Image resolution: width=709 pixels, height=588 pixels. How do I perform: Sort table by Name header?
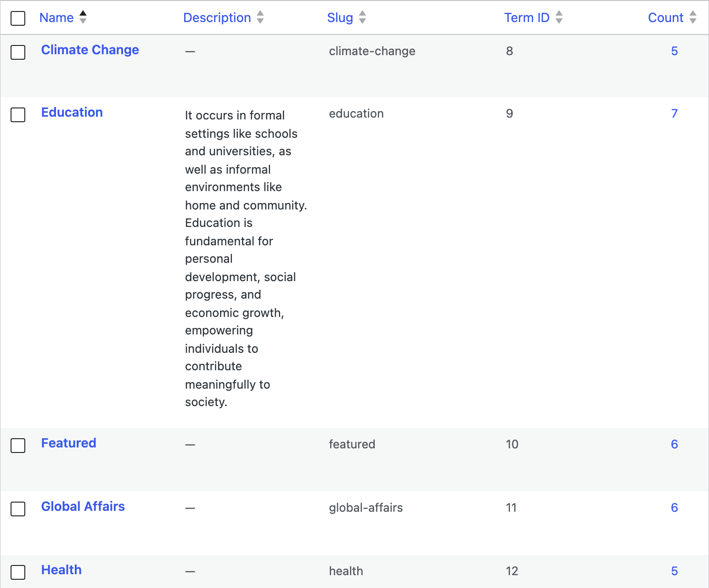point(56,17)
